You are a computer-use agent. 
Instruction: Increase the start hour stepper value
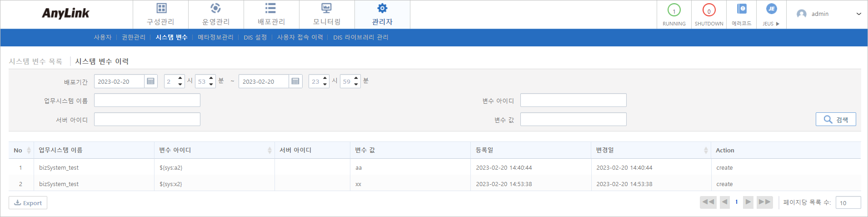[180, 78]
